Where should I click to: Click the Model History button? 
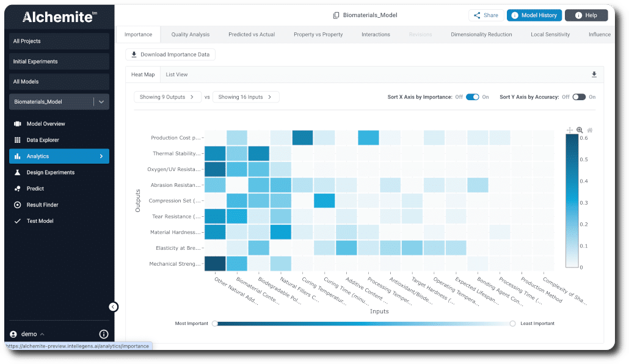tap(534, 15)
